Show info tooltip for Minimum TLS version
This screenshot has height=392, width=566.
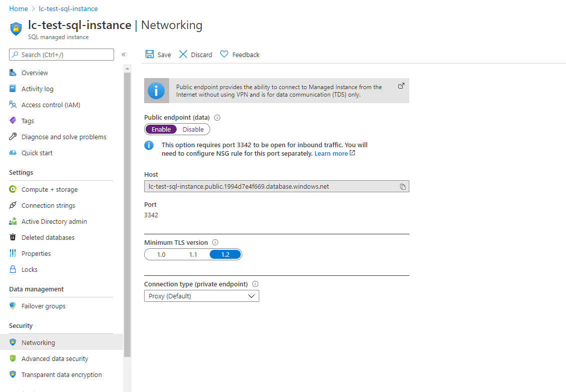coord(215,243)
